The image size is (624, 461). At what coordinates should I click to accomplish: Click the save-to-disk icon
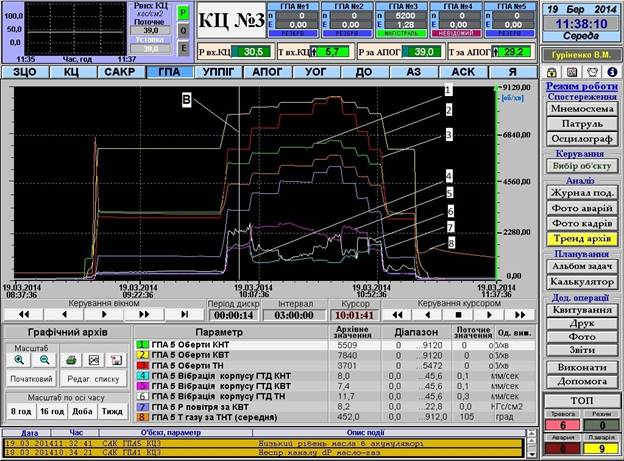coord(116,360)
